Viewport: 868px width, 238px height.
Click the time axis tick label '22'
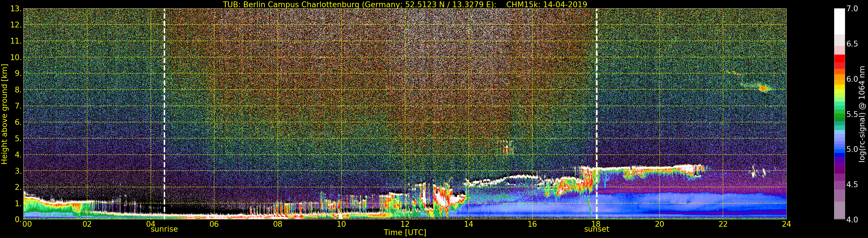pos(723,224)
